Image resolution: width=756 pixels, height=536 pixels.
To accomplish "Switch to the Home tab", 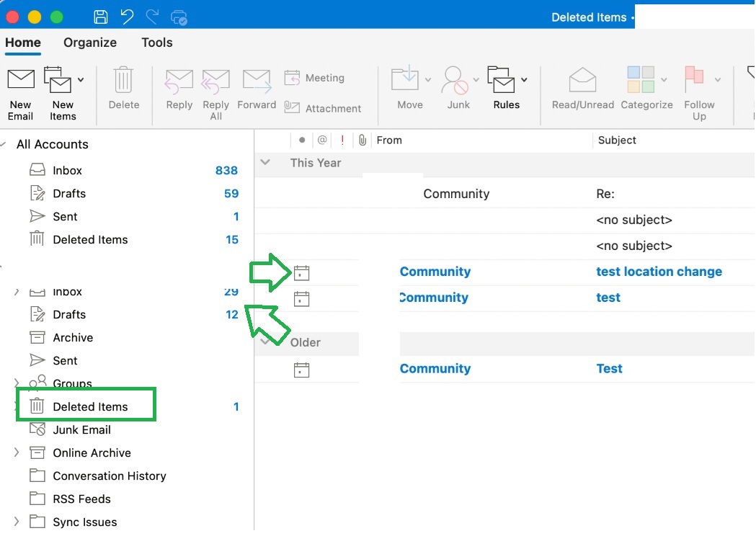I will click(x=22, y=43).
